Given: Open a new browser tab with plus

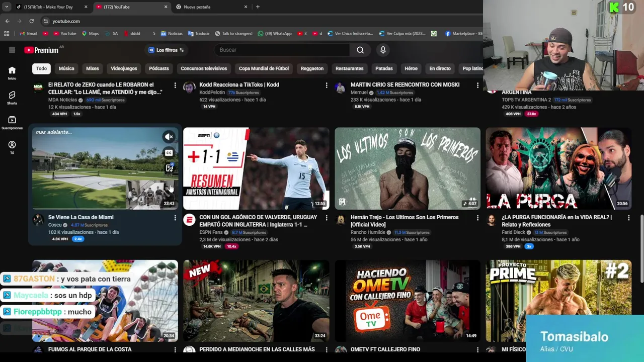Looking at the screenshot, I should 258,7.
